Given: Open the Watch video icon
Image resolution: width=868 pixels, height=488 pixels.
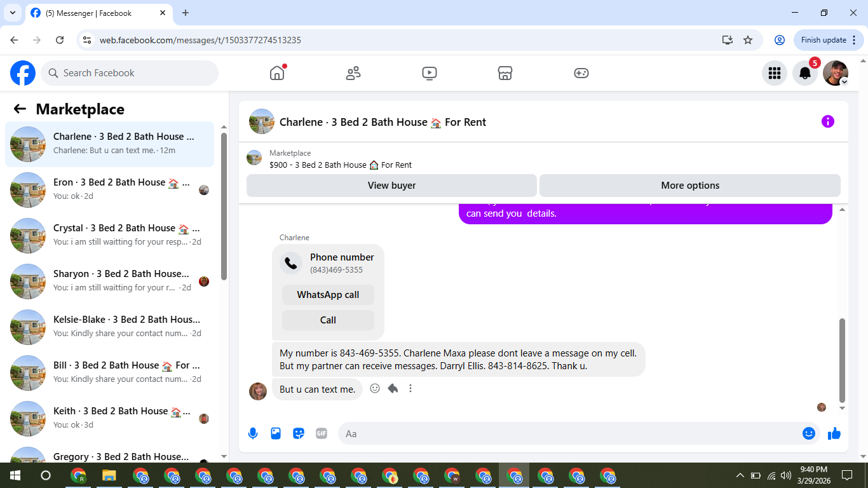Looking at the screenshot, I should (430, 73).
